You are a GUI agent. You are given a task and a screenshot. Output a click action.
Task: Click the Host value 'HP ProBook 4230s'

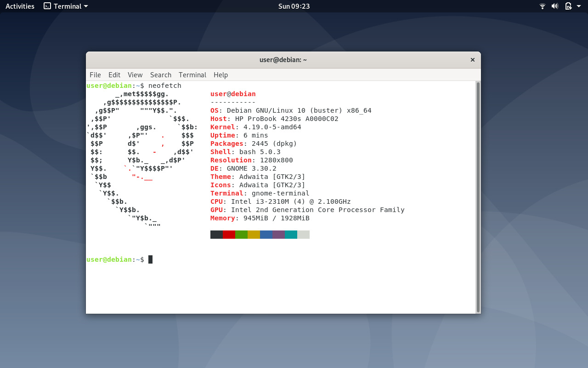(x=268, y=119)
